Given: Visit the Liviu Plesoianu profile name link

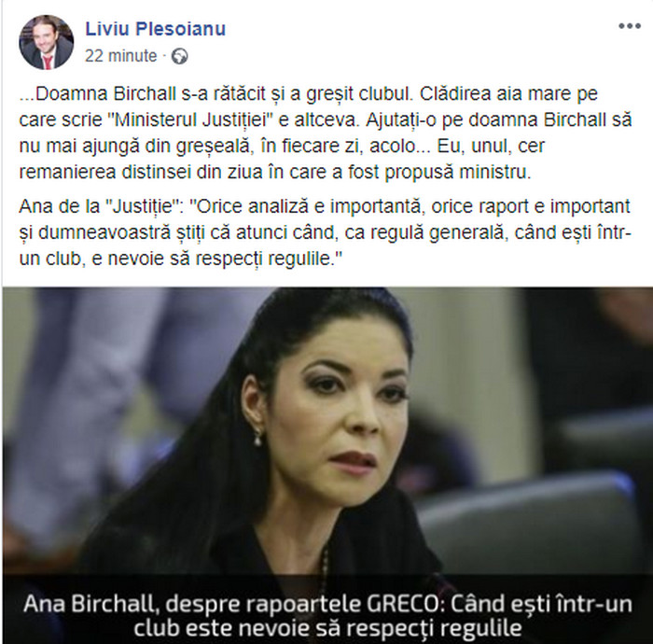Looking at the screenshot, I should tap(156, 29).
